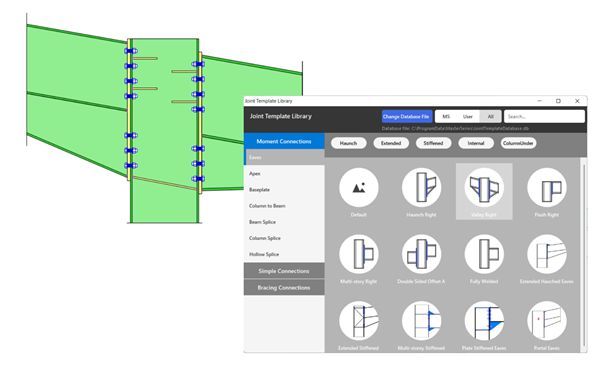The width and height of the screenshot is (600, 366).
Task: Pick the Extended Haunched Eaves template
Action: tap(546, 254)
